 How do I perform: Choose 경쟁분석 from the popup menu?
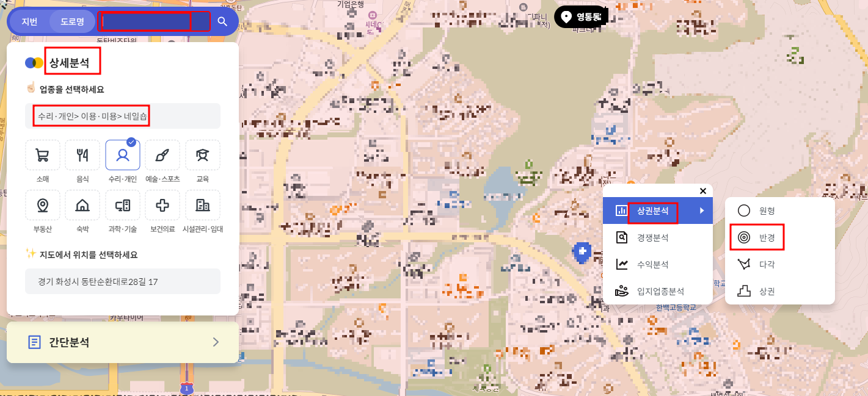coord(657,237)
